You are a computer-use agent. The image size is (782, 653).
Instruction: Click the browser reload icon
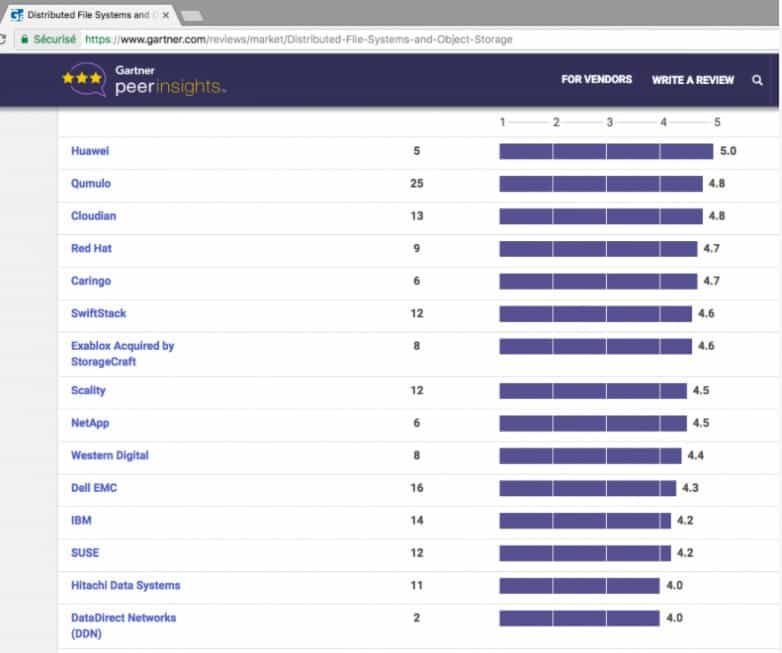pyautogui.click(x=2, y=39)
